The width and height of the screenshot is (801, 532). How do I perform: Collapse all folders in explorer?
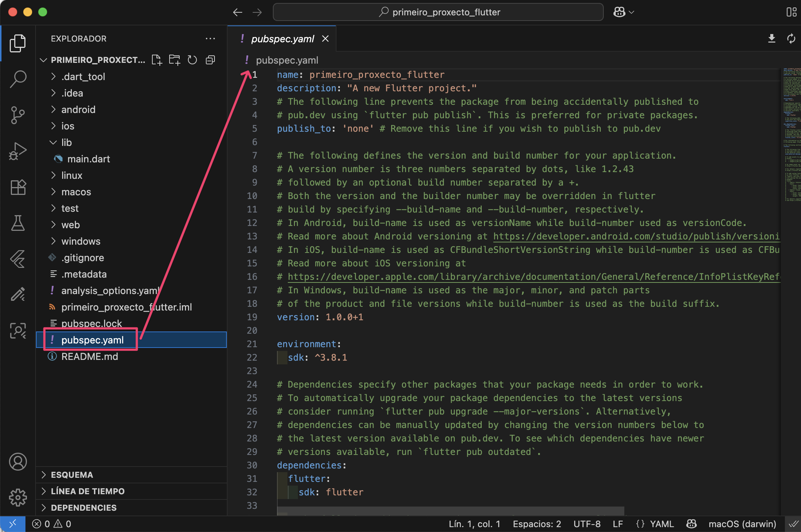210,60
